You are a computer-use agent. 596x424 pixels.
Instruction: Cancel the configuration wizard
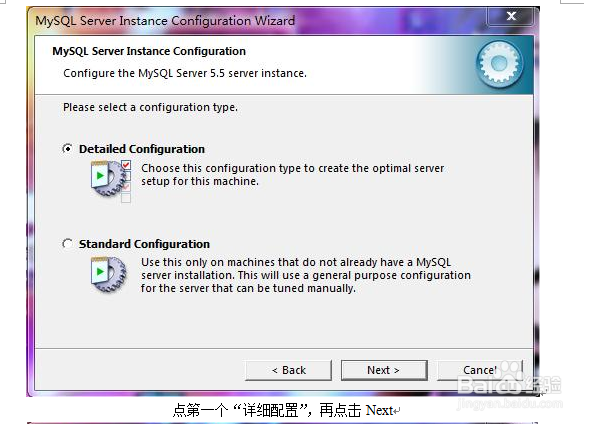(480, 370)
